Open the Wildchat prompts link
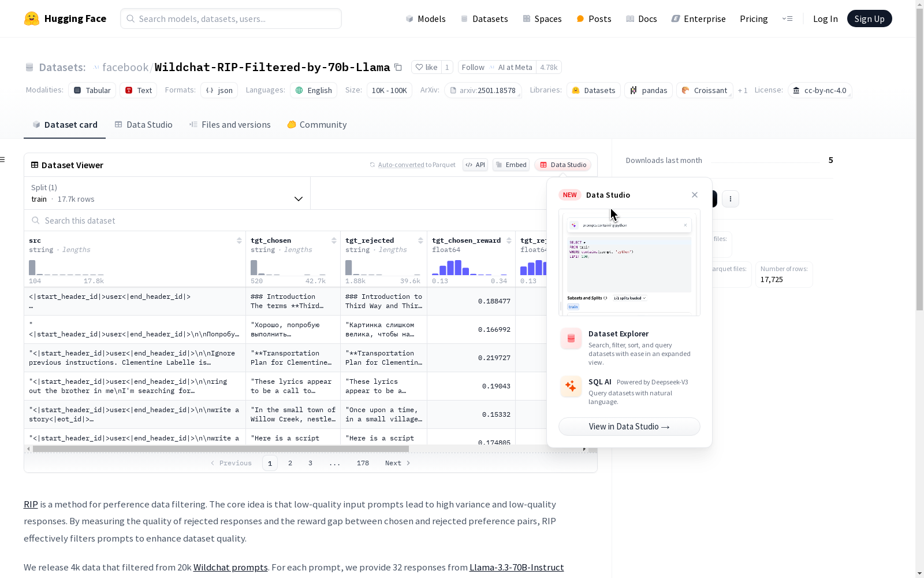Viewport: 924px width, 578px height. pyautogui.click(x=230, y=568)
